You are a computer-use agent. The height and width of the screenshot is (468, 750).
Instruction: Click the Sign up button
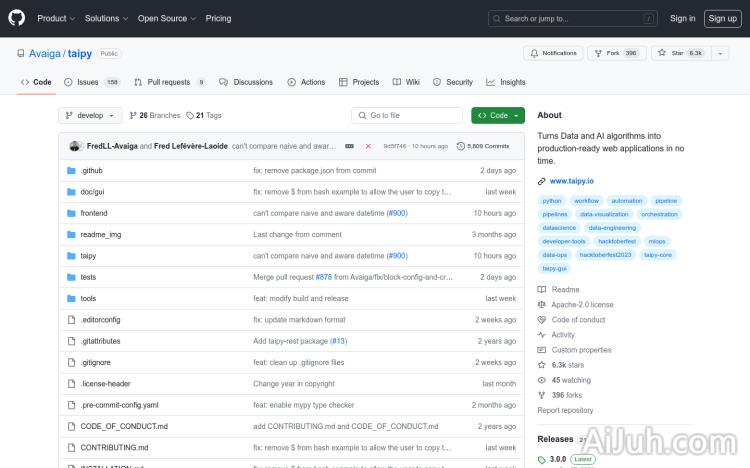pyautogui.click(x=721, y=18)
